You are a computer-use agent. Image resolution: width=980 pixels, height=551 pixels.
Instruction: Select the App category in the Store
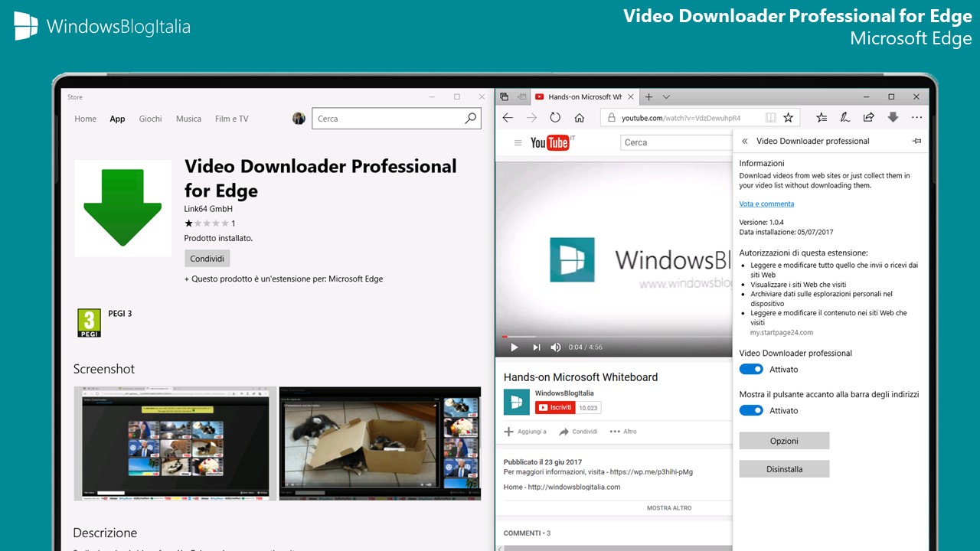click(117, 119)
